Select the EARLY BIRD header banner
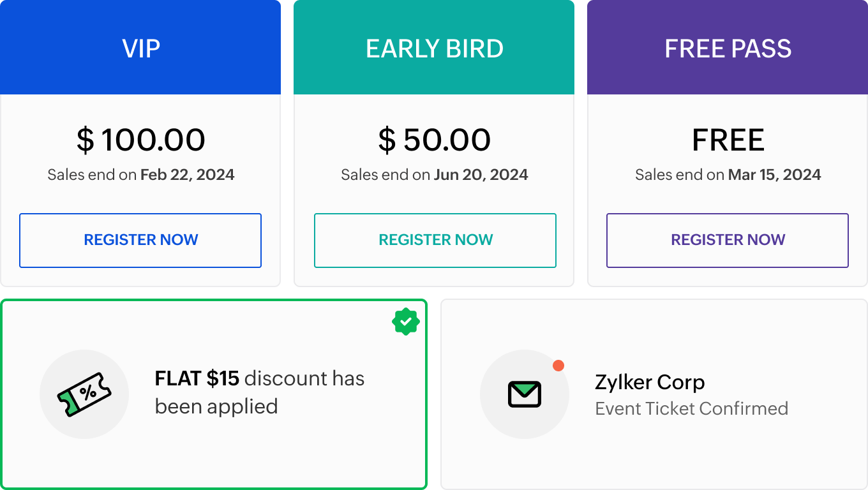Viewport: 868px width, 490px height. (x=434, y=47)
